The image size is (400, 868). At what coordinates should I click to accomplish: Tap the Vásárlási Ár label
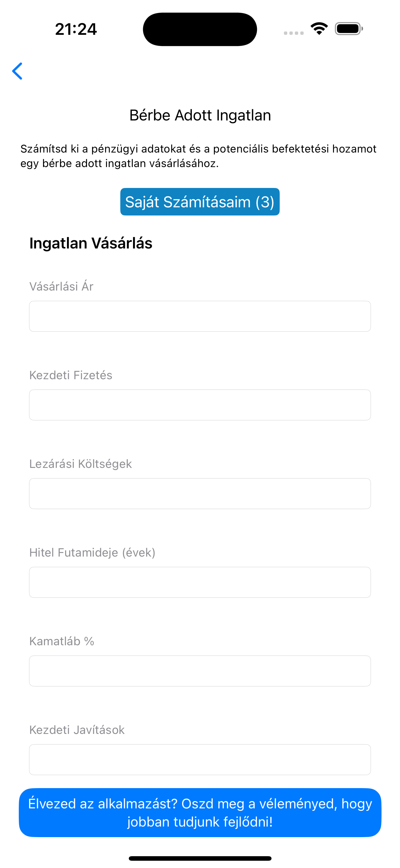(x=62, y=286)
